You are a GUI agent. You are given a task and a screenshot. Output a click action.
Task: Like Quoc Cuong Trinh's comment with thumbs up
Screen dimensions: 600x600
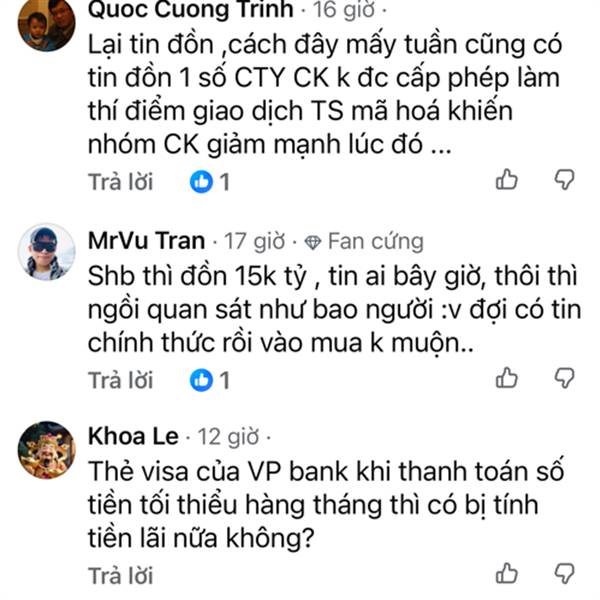(507, 179)
